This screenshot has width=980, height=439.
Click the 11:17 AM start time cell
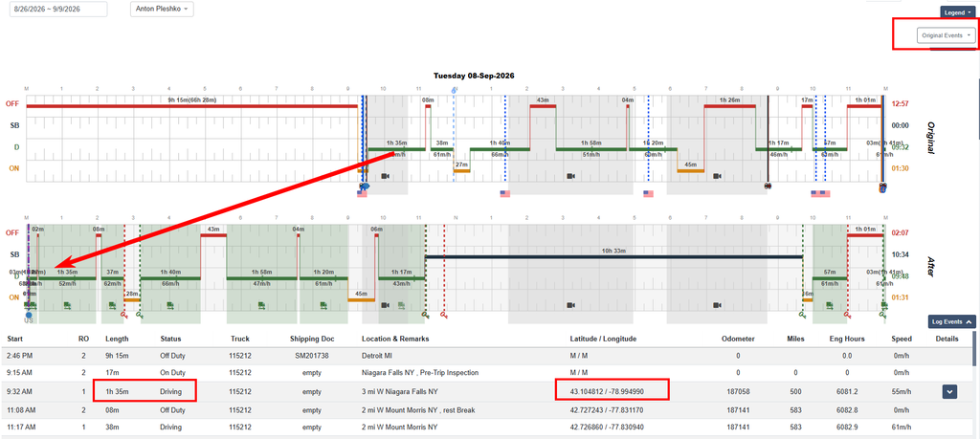(x=21, y=428)
